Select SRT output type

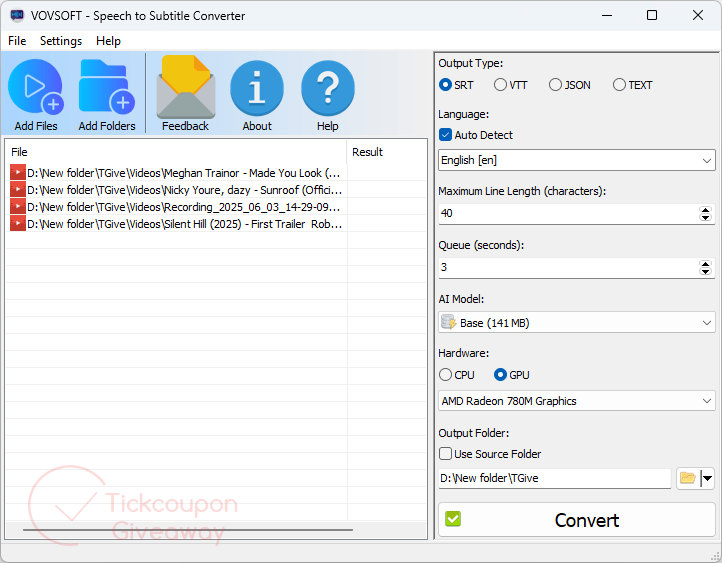point(445,85)
